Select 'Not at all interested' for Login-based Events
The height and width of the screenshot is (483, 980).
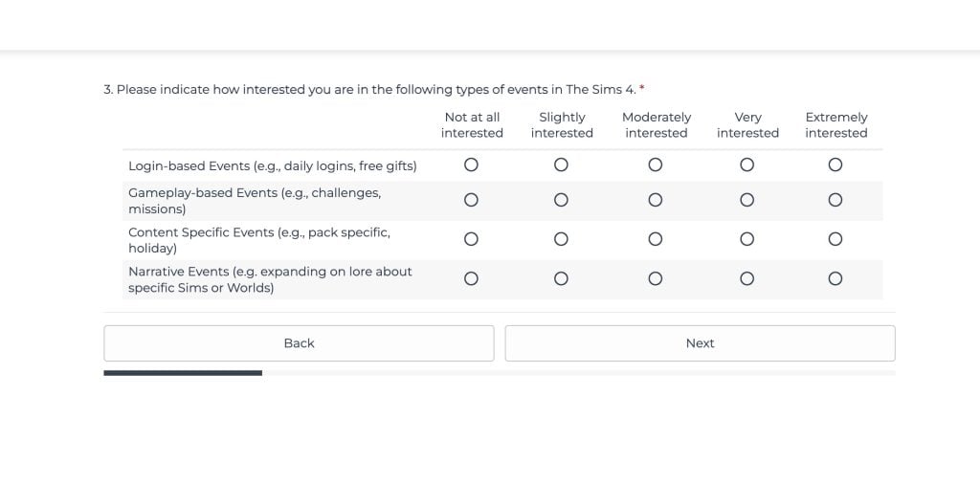(x=471, y=165)
